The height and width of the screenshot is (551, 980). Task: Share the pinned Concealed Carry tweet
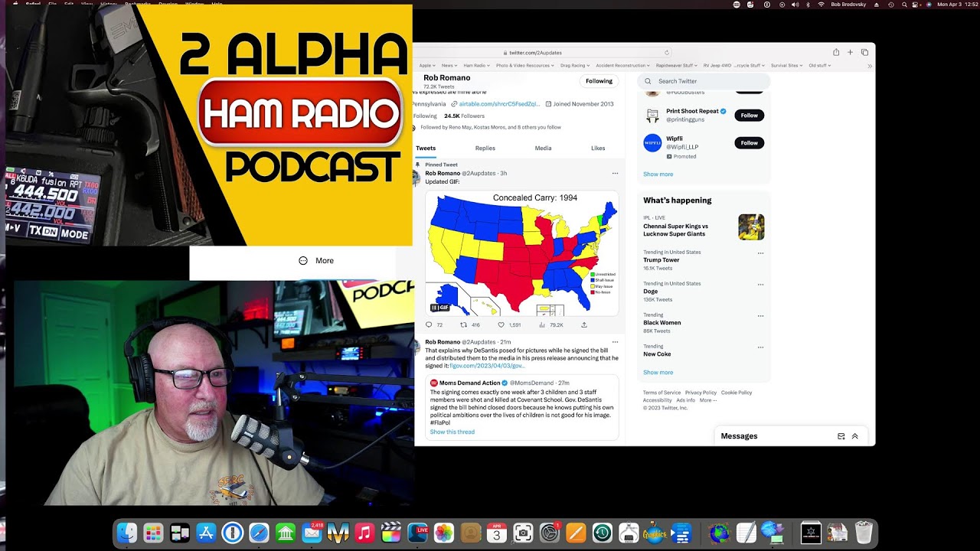point(584,324)
